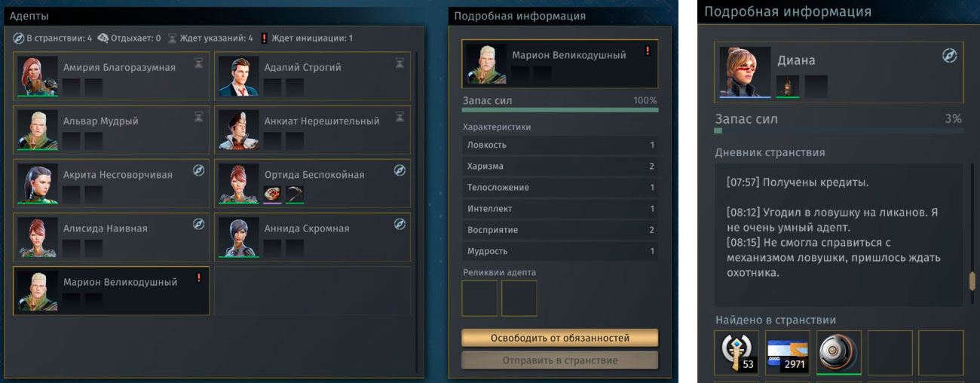Click the Запас сил progress bar for Марион
Screen dimensions: 980x383
click(x=560, y=110)
